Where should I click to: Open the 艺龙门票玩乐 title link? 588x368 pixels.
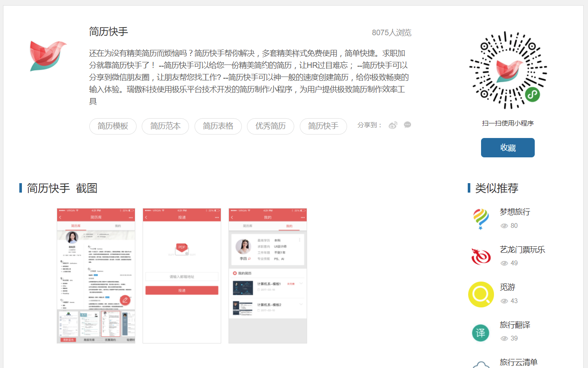coord(522,250)
